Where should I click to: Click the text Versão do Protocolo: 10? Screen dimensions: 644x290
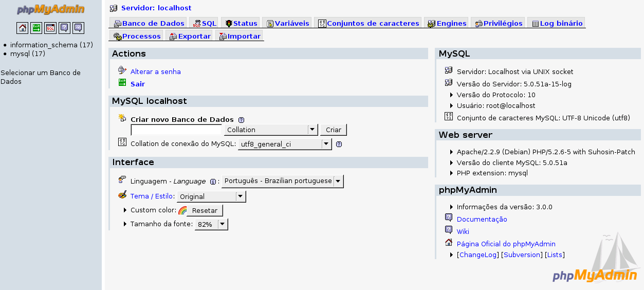coord(496,95)
